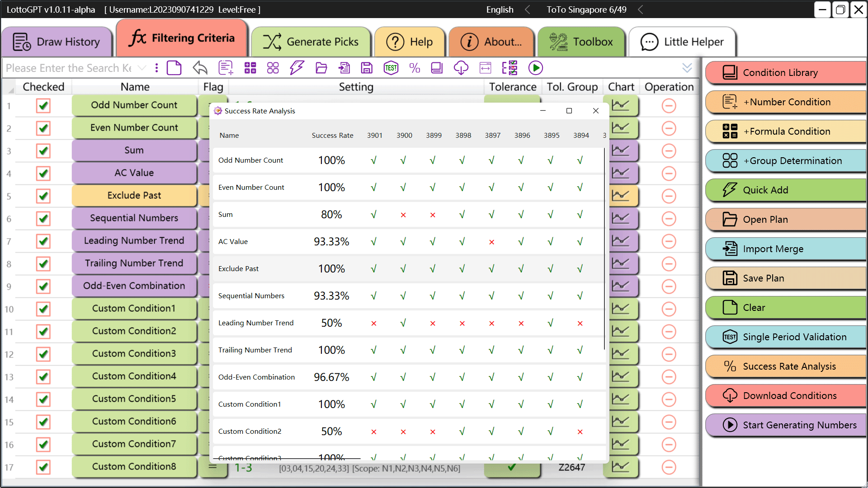Viewport: 868px width, 488px height.
Task: Toggle the Exclude Past checkbox
Action: click(43, 196)
